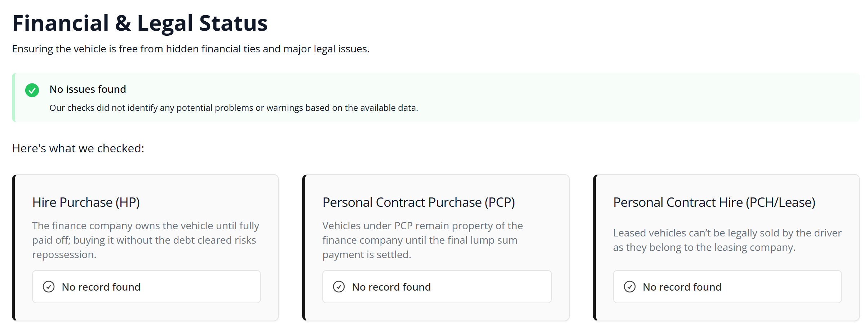
Task: Click the Financial & Legal Status heading
Action: pos(140,23)
